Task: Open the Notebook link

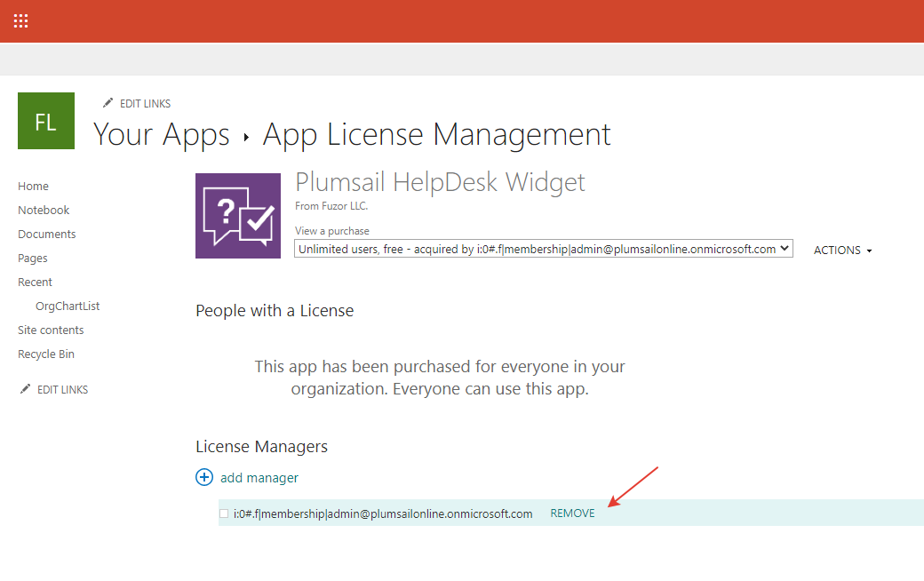Action: [43, 210]
